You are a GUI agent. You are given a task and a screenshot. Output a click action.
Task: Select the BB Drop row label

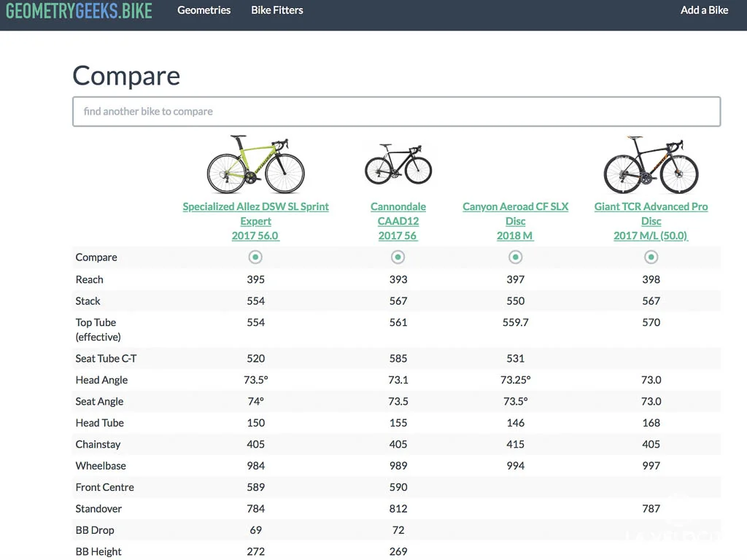tap(95, 530)
